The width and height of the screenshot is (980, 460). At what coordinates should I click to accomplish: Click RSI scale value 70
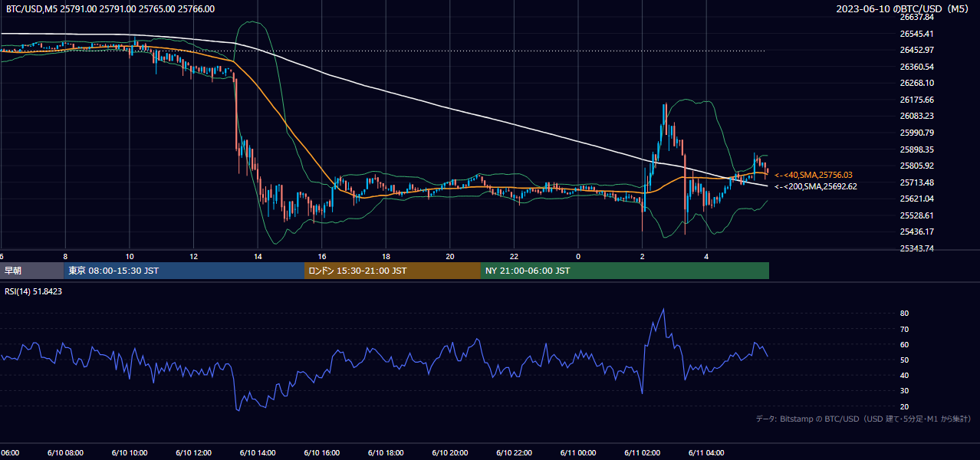pyautogui.click(x=904, y=329)
